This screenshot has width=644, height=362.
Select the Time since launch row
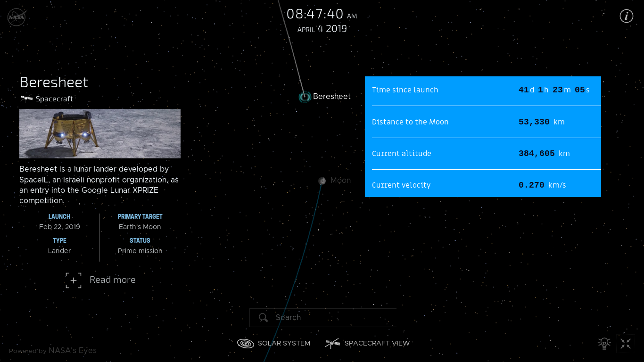(483, 90)
